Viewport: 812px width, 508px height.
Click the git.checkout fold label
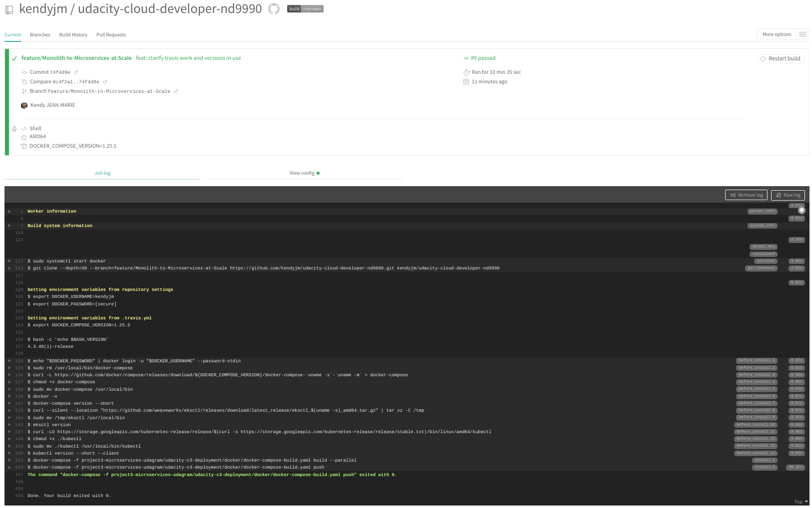click(761, 268)
